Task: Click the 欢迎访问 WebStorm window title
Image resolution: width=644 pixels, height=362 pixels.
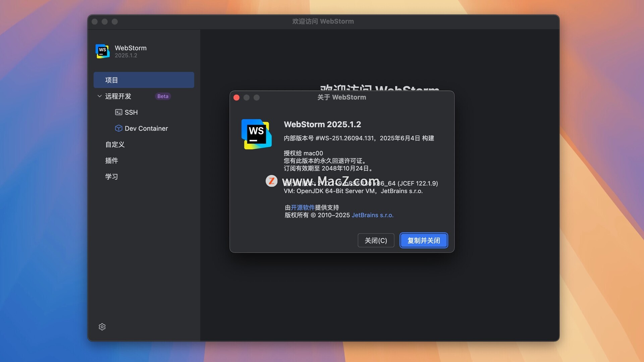Action: coord(323,21)
